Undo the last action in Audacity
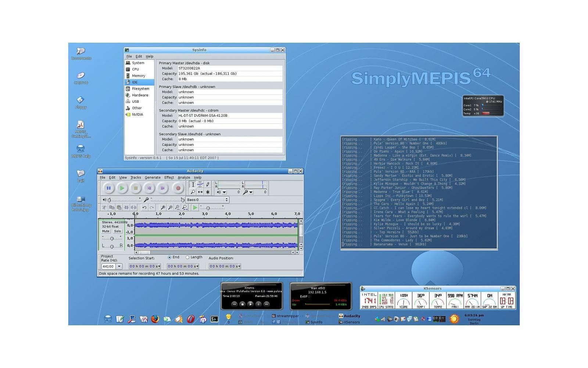 [144, 208]
